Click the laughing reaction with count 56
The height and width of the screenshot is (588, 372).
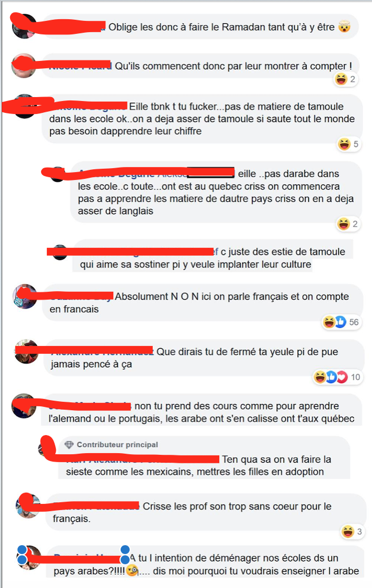tap(329, 322)
